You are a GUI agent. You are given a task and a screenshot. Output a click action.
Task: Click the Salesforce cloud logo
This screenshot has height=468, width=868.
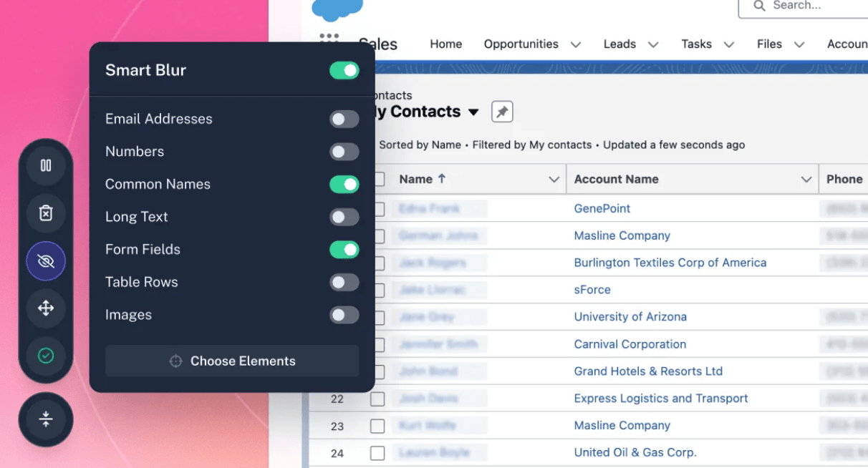tap(337, 9)
